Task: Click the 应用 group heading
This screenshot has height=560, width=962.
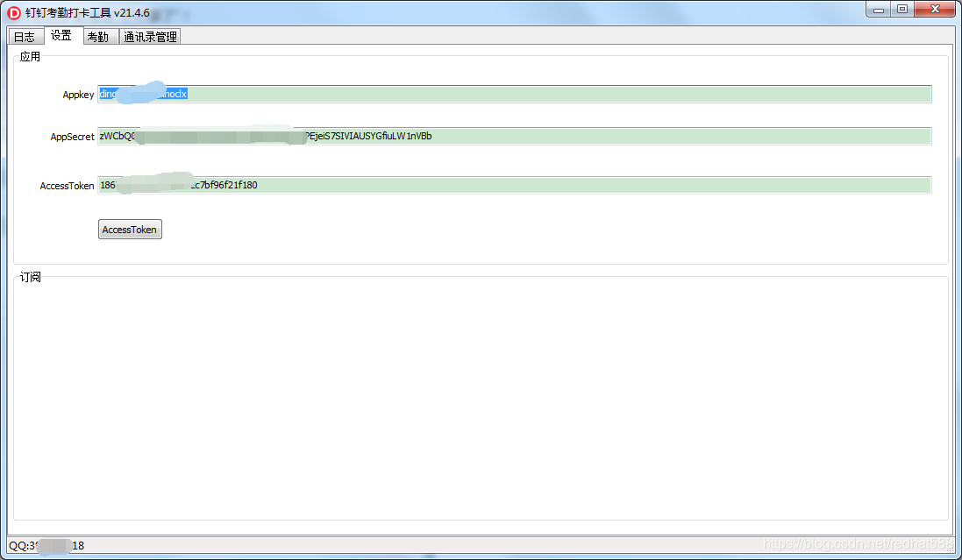Action: tap(30, 57)
